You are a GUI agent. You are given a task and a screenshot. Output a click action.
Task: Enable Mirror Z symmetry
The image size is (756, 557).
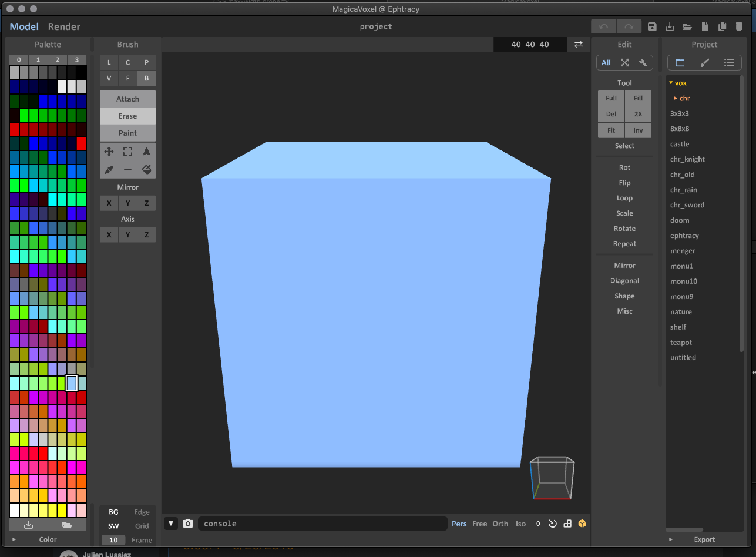tap(146, 203)
